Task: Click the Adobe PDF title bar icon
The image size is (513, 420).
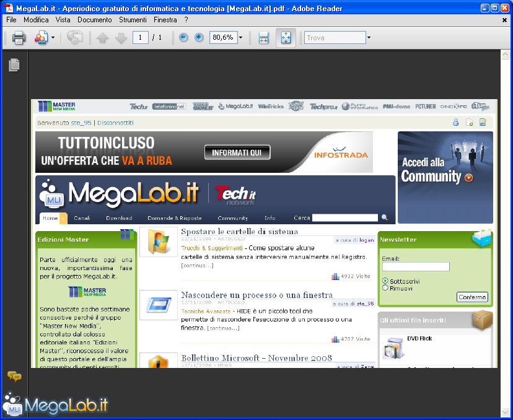Action: 9,8
